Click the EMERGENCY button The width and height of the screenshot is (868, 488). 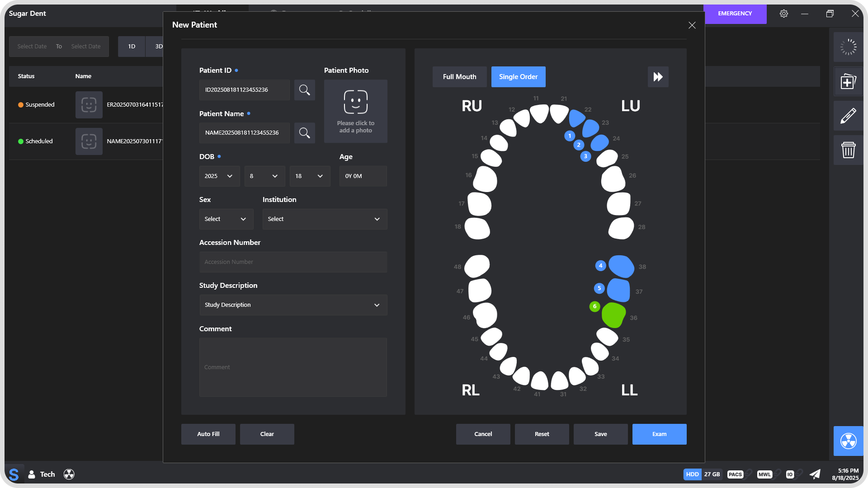[735, 14]
